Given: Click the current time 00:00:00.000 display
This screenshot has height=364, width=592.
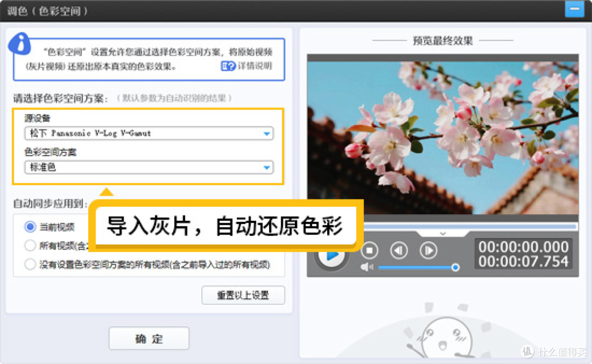Looking at the screenshot, I should (x=523, y=247).
